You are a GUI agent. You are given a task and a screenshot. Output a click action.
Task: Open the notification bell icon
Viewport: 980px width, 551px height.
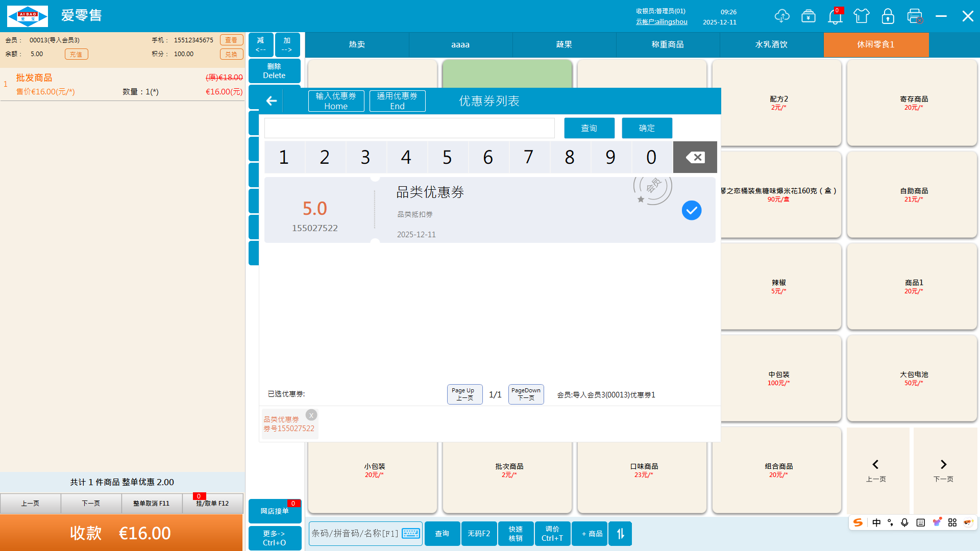(835, 17)
